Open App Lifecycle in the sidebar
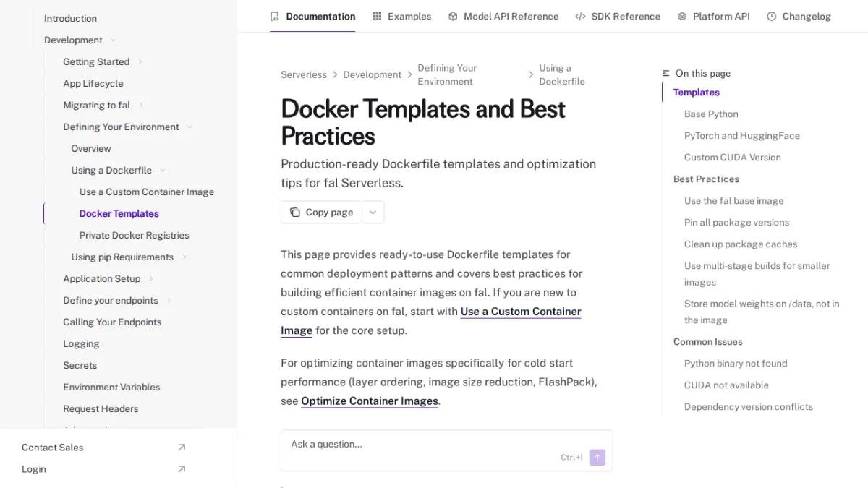 pos(93,84)
